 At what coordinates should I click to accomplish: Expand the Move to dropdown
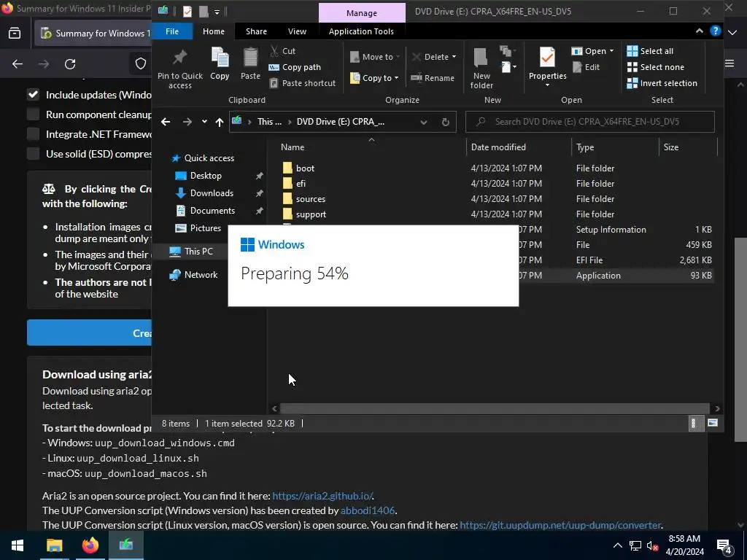click(x=398, y=57)
